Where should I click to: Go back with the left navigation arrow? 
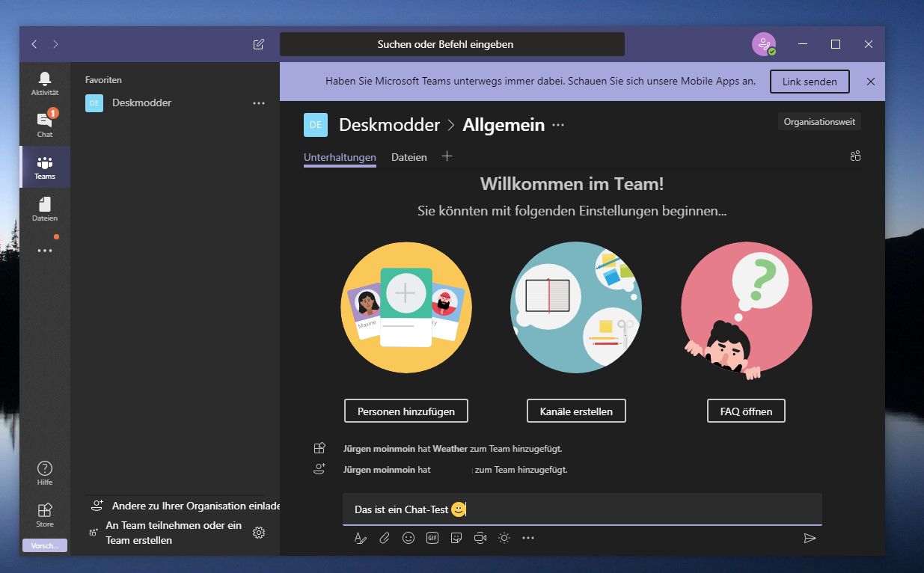[34, 44]
